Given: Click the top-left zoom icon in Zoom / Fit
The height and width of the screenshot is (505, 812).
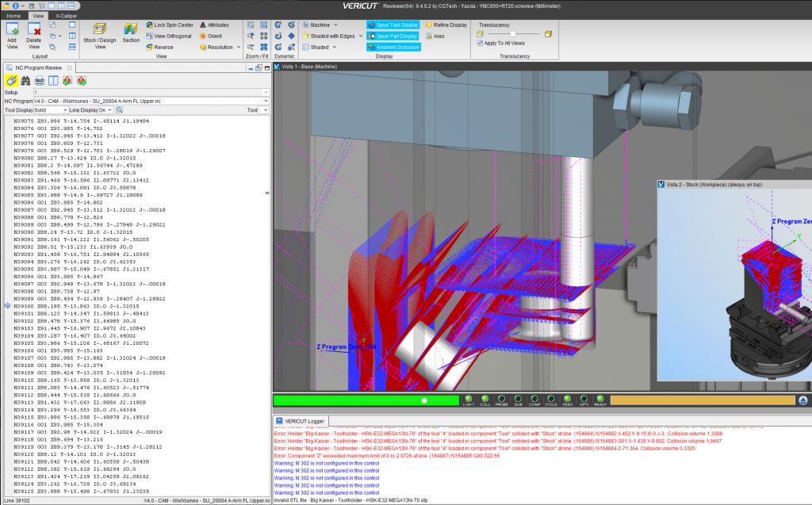Looking at the screenshot, I should click(251, 25).
